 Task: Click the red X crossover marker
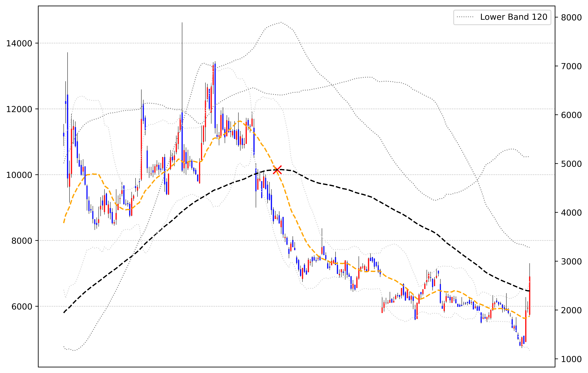click(x=277, y=170)
